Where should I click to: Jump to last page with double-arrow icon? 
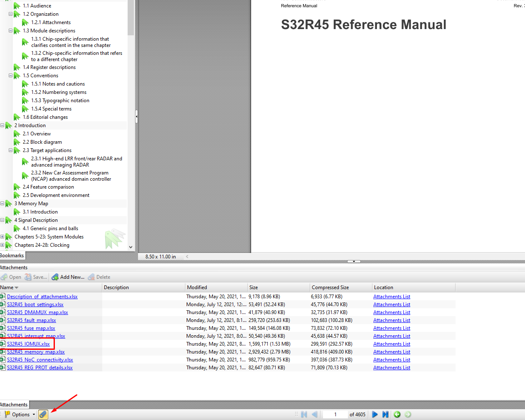point(385,414)
